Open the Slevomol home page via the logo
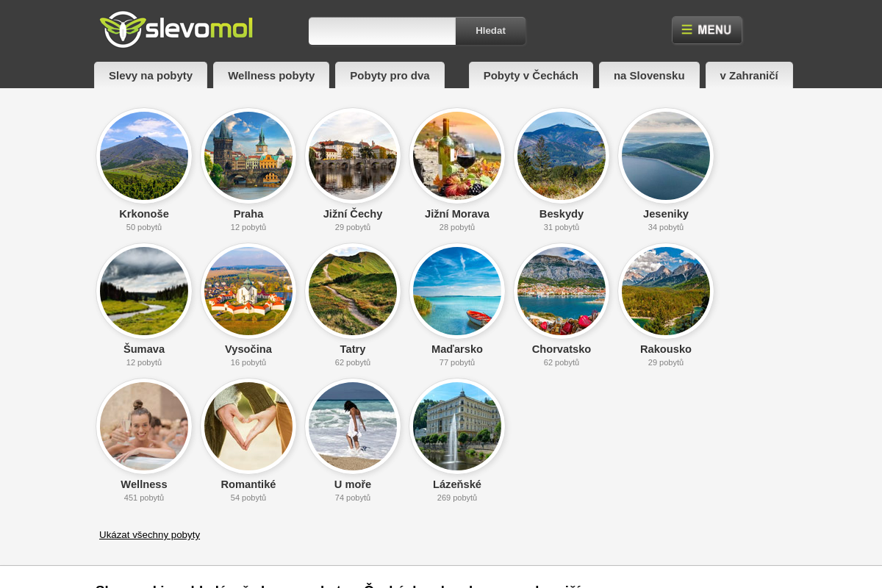 (x=176, y=29)
